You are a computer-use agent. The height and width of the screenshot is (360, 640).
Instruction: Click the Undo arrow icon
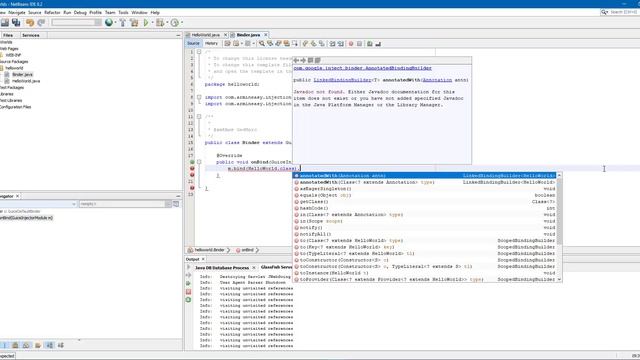click(30, 22)
